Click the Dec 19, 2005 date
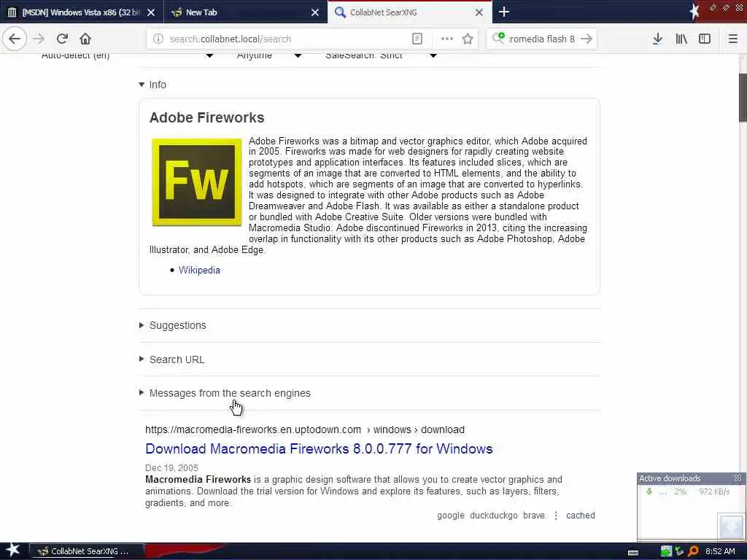747x560 pixels. (171, 467)
